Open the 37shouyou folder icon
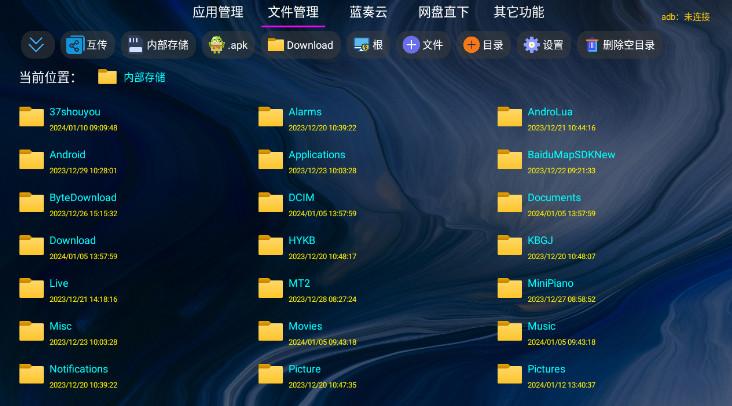Image resolution: width=732 pixels, height=406 pixels. coord(31,117)
